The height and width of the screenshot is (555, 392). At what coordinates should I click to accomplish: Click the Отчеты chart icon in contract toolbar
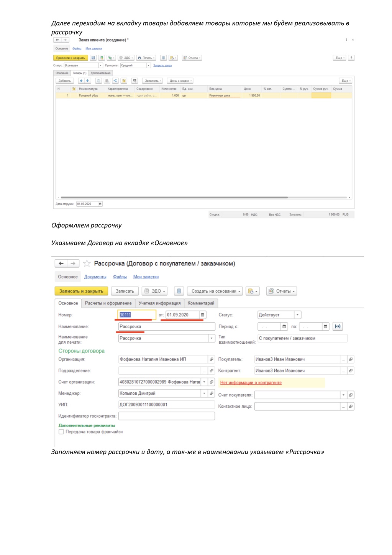pyautogui.click(x=271, y=291)
